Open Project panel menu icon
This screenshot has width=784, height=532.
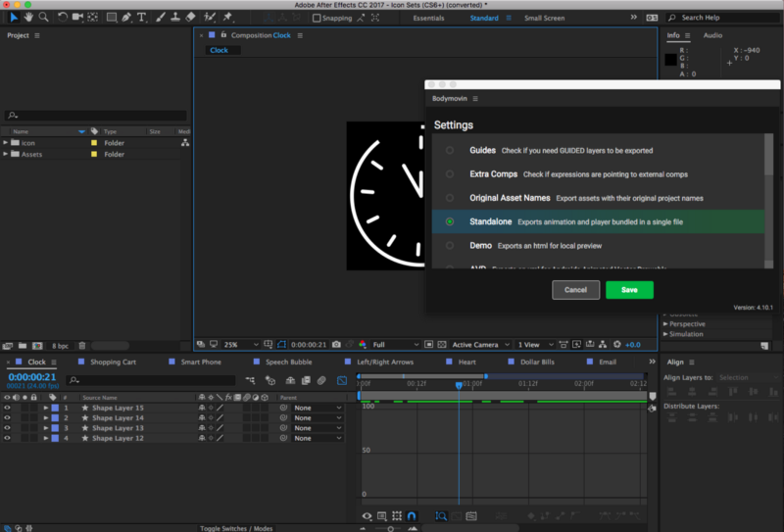pos(37,35)
